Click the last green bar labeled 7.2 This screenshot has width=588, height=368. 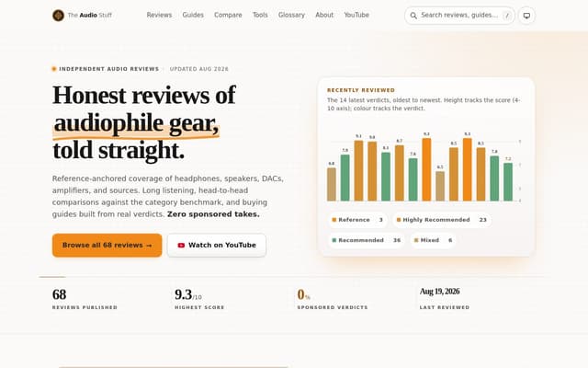tap(508, 182)
